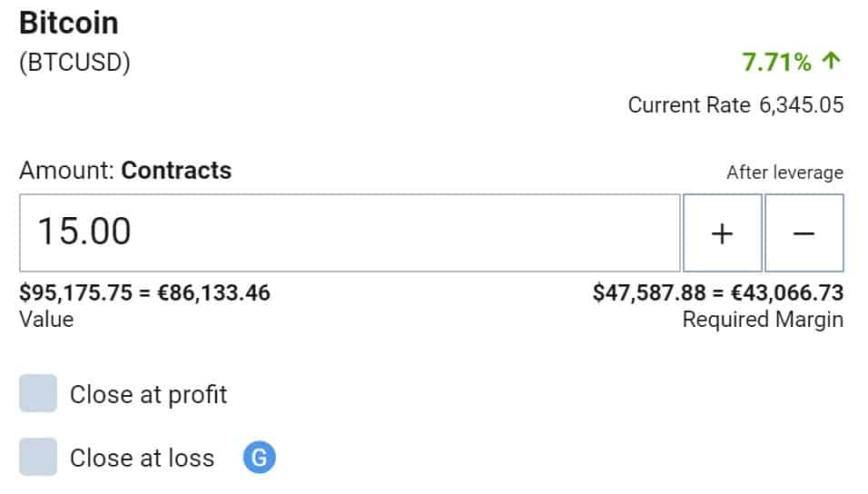Click the 7.71% change percentage
This screenshot has height=494, width=868.
(776, 62)
